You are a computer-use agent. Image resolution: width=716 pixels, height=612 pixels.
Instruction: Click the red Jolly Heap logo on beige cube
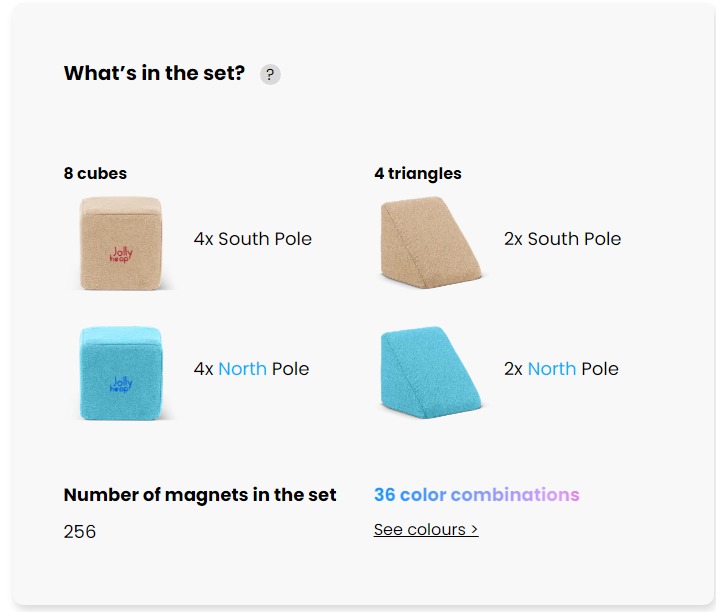click(122, 256)
